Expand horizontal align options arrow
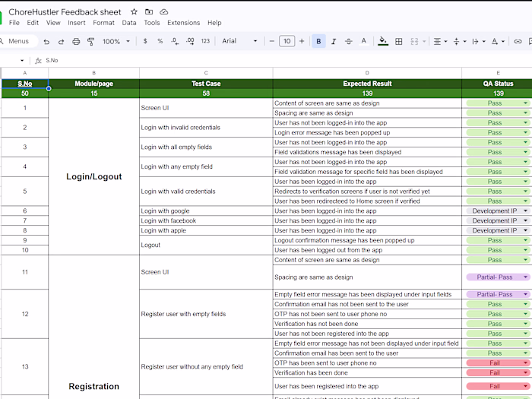This screenshot has width=532, height=399. [446, 41]
